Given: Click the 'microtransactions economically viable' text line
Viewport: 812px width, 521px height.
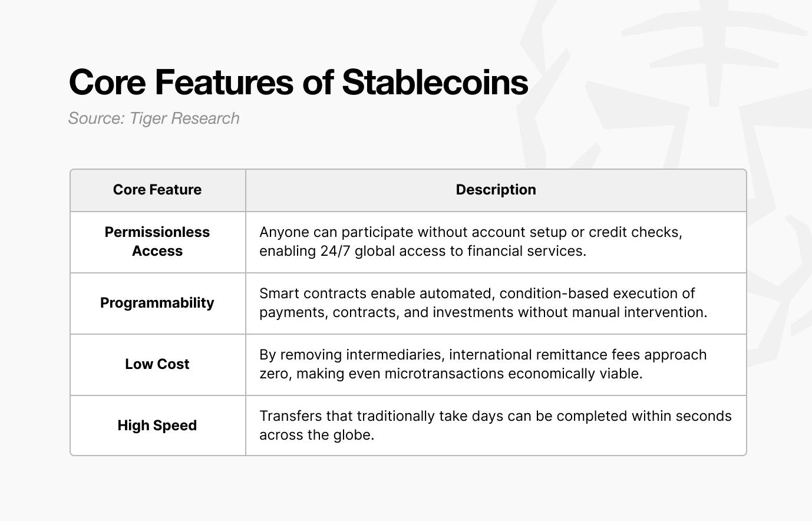Looking at the screenshot, I should (x=451, y=374).
